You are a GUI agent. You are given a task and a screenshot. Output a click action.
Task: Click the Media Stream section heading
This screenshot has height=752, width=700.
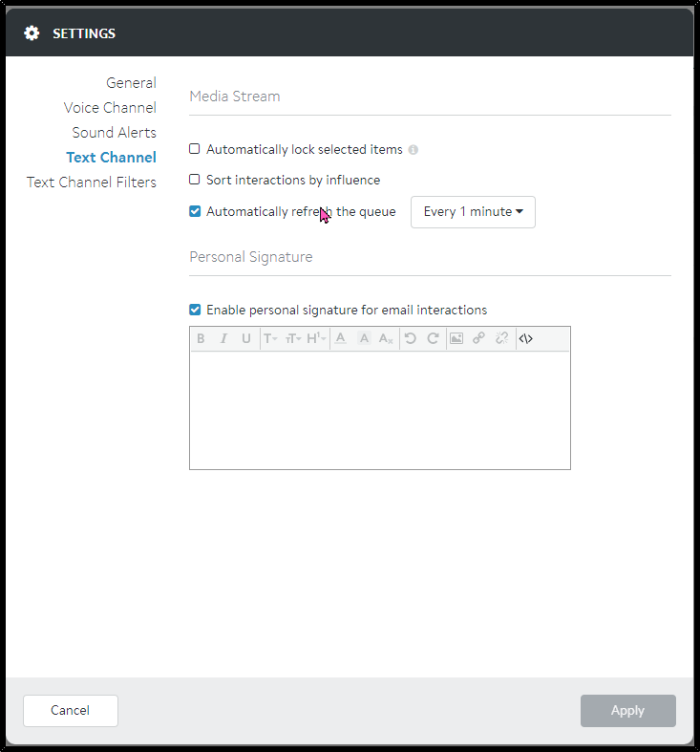(235, 97)
